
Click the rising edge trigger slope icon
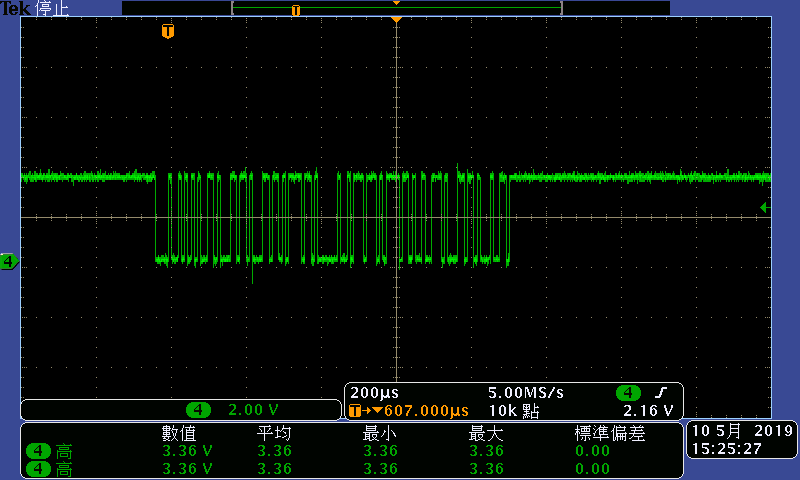click(x=661, y=393)
